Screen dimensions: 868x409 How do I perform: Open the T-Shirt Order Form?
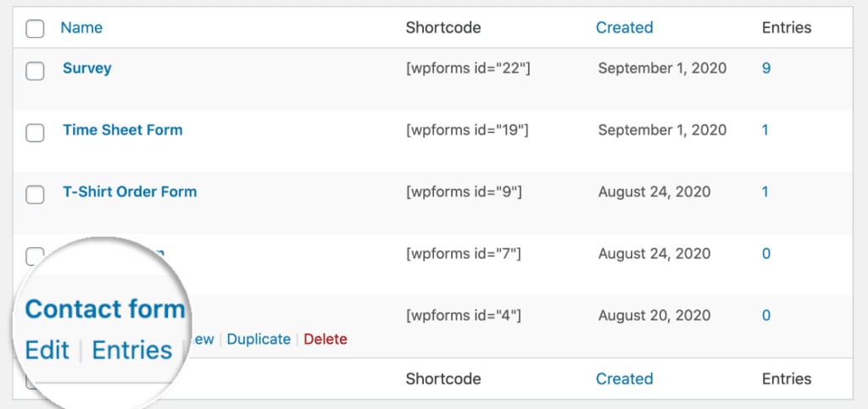point(130,191)
